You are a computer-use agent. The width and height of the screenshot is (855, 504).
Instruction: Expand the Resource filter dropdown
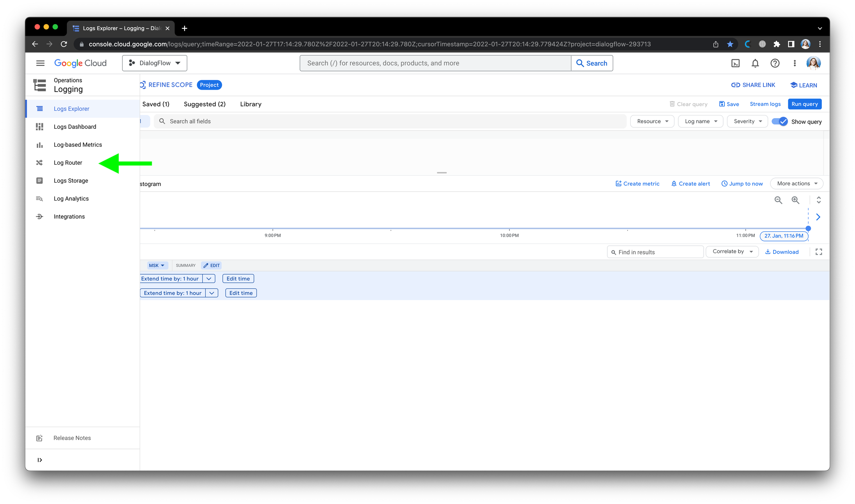coord(652,121)
